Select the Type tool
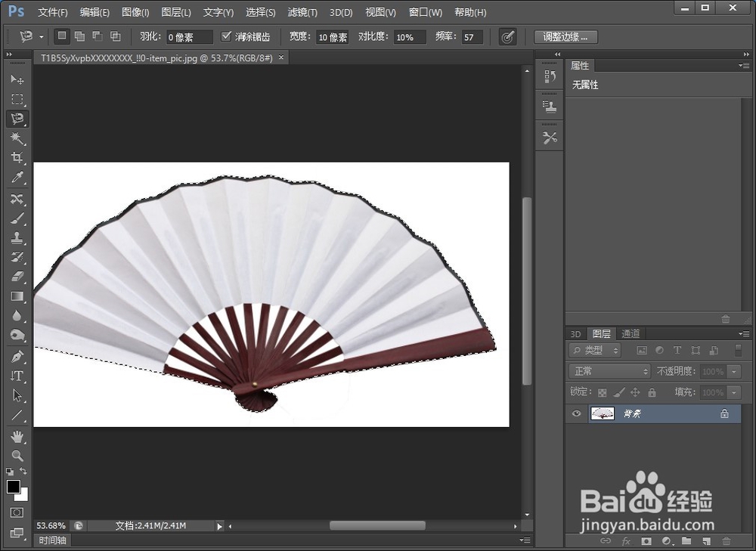 pos(17,374)
